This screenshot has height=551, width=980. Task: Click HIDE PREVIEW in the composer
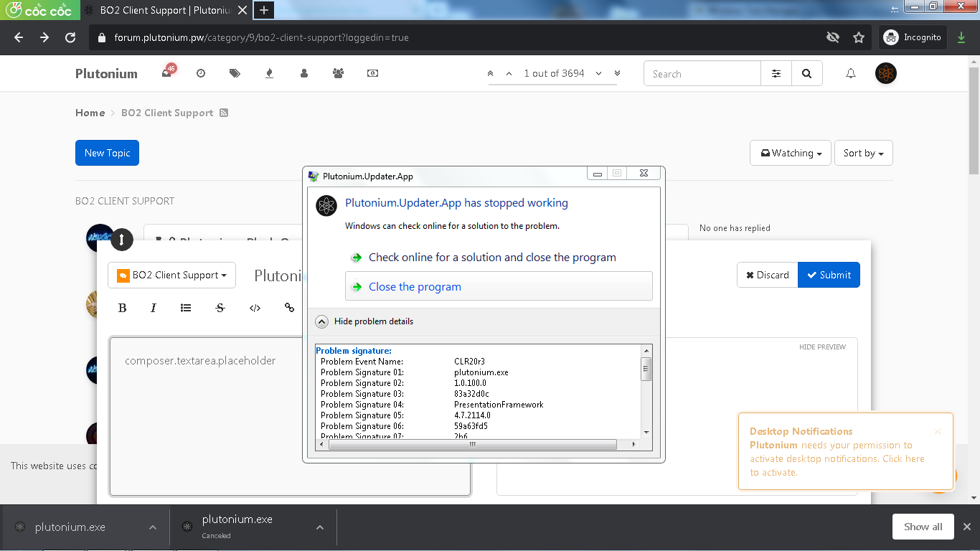822,347
